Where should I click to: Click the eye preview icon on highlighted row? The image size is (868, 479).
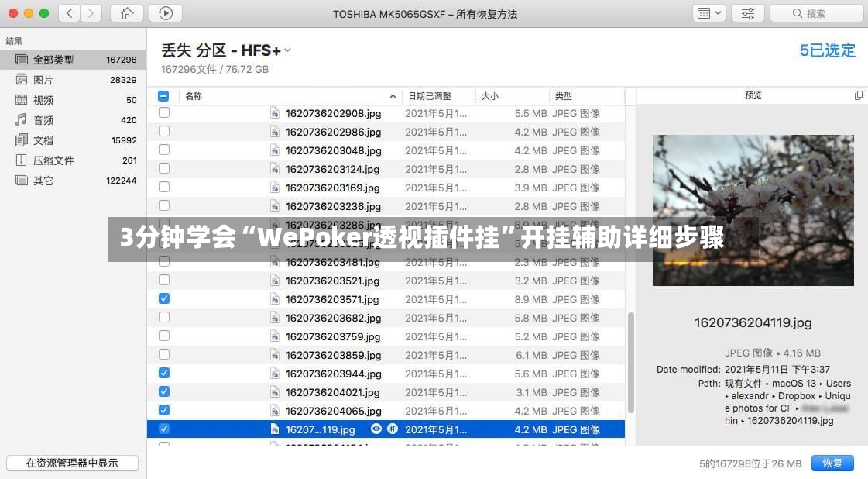pyautogui.click(x=376, y=429)
